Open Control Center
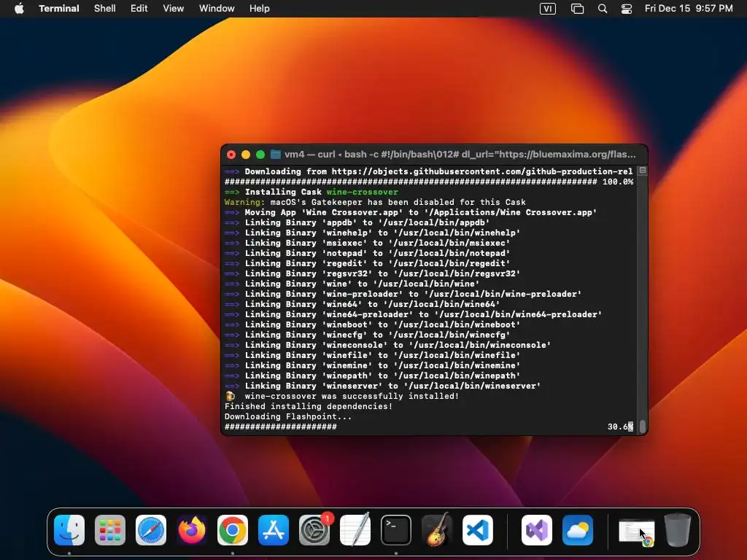This screenshot has width=747, height=560. click(x=627, y=9)
